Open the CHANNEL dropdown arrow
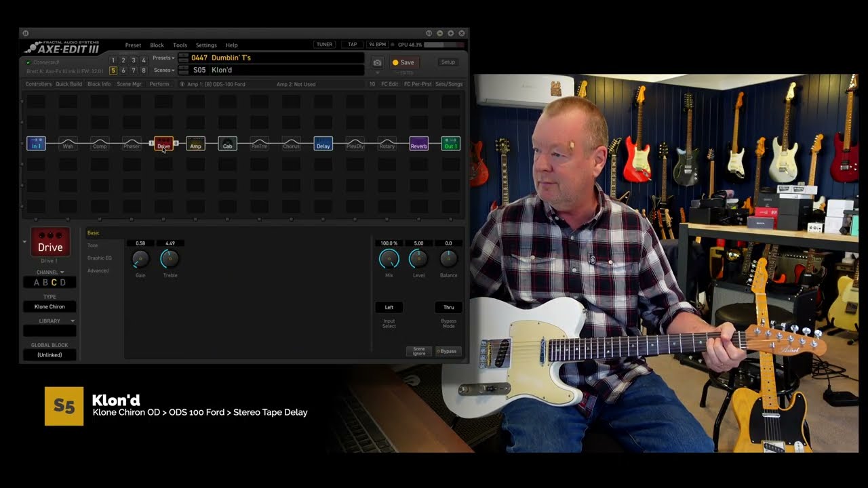This screenshot has height=488, width=868. 62,272
